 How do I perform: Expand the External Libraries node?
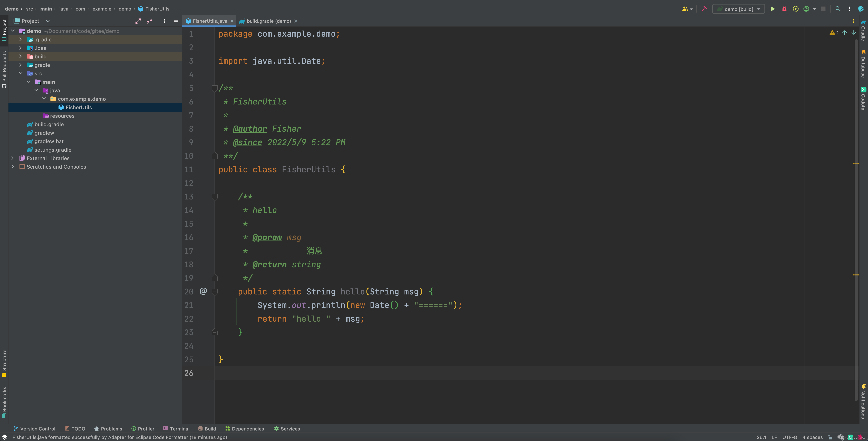[13, 158]
